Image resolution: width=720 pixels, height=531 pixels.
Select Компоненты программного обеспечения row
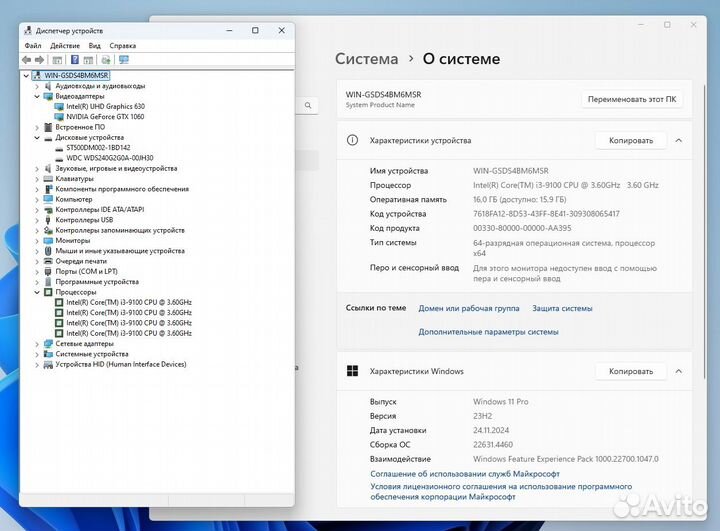(x=122, y=189)
